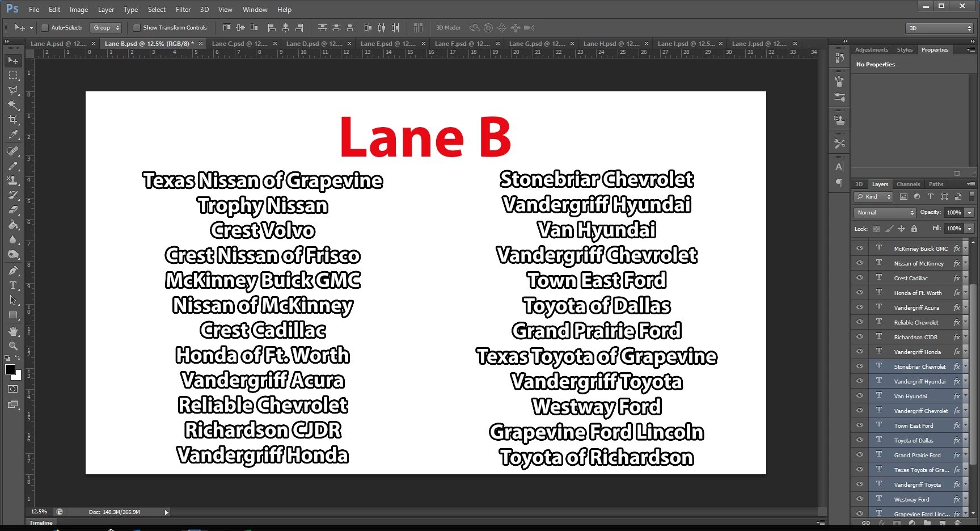Select the Path Selection tool

13,300
